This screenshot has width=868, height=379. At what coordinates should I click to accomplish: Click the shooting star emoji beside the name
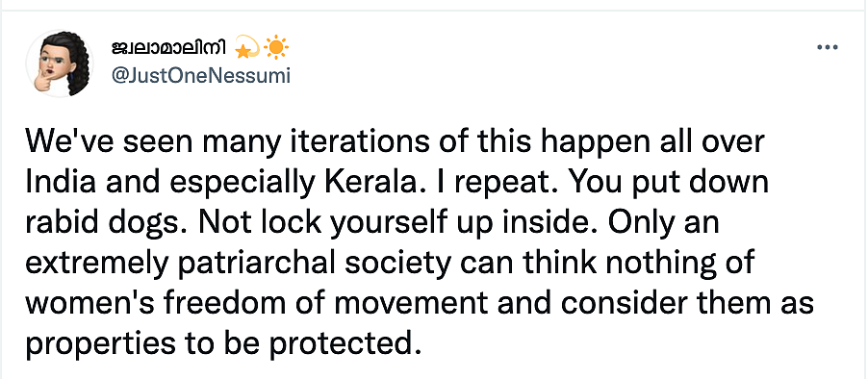pyautogui.click(x=247, y=50)
